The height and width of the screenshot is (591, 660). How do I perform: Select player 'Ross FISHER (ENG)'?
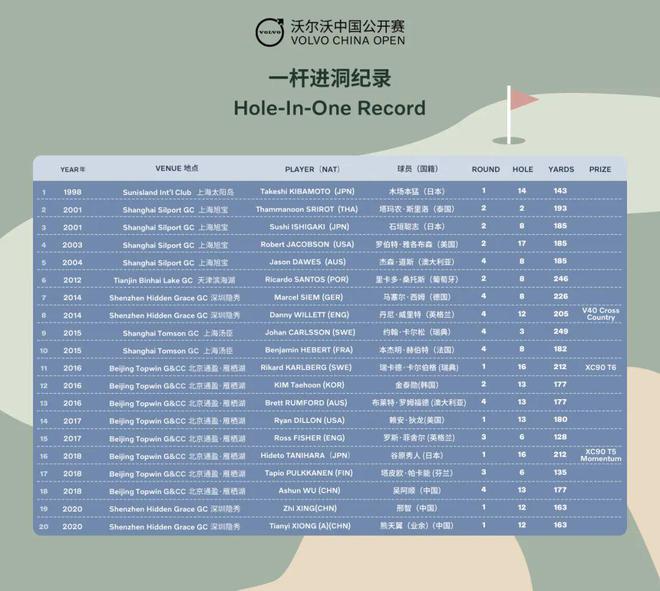(x=309, y=438)
